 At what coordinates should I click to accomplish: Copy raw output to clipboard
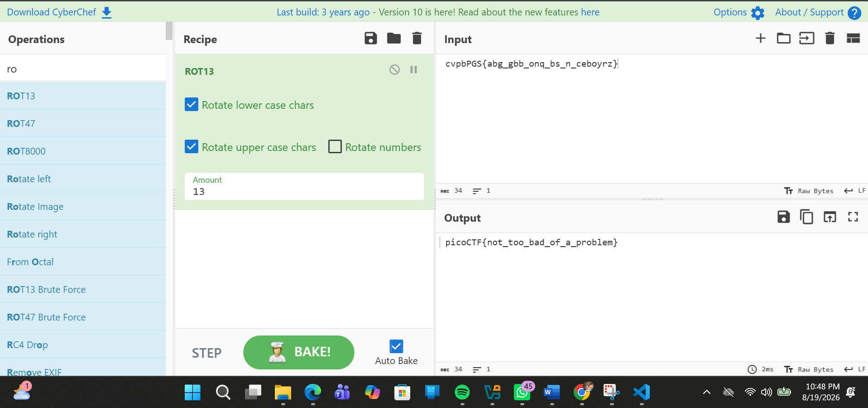click(x=806, y=217)
